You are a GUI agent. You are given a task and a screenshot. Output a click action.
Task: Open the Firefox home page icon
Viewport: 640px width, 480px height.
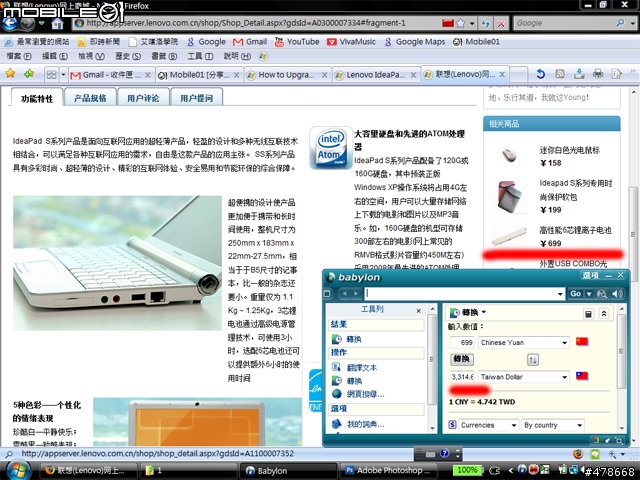(x=58, y=23)
